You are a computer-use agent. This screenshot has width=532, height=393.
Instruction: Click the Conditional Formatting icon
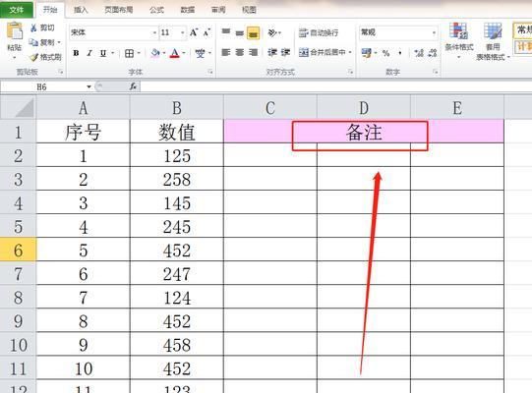tap(458, 31)
